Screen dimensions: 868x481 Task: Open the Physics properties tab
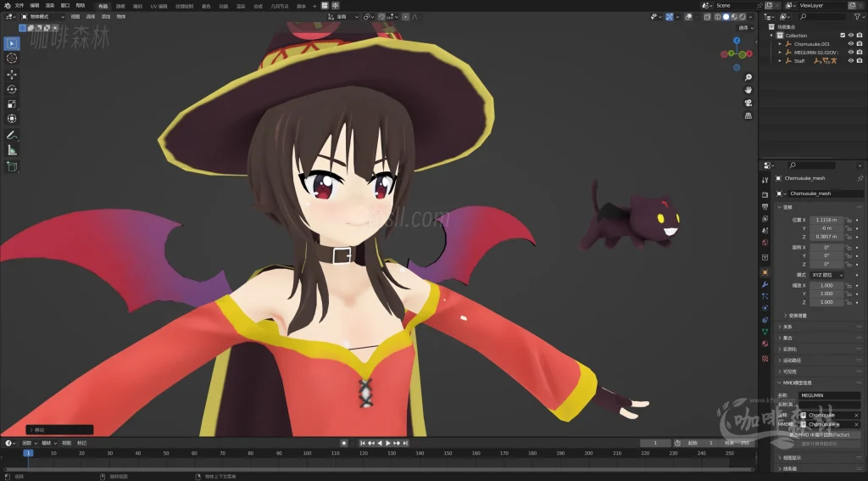765,308
